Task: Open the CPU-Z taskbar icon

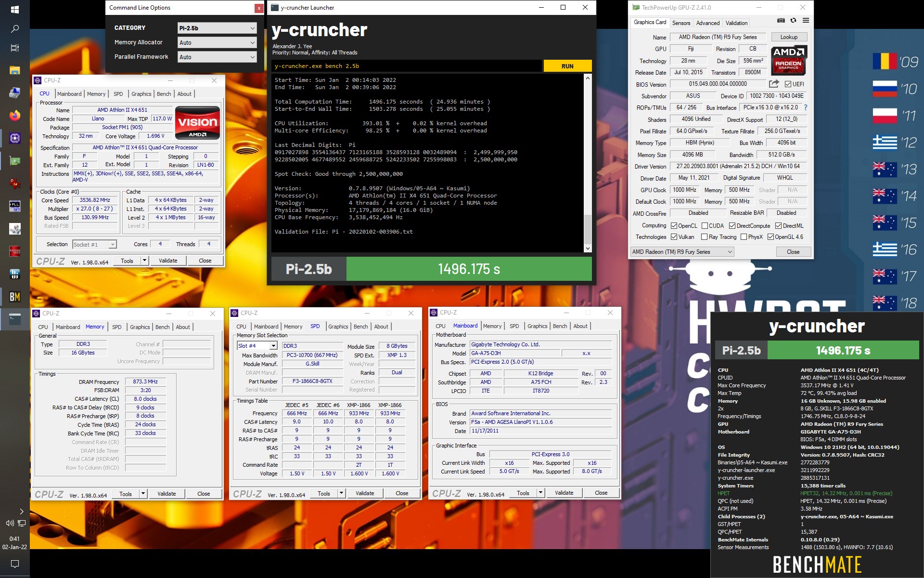Action: pyautogui.click(x=14, y=138)
